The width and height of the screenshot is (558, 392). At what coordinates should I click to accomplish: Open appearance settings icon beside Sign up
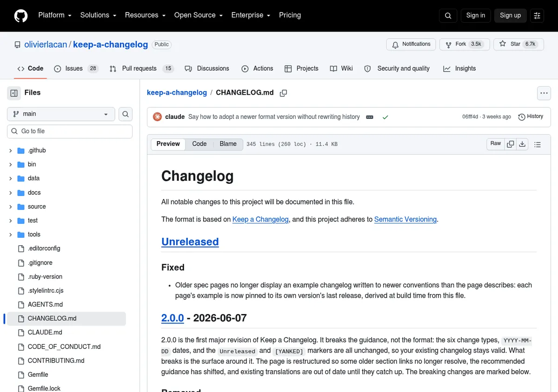(537, 15)
